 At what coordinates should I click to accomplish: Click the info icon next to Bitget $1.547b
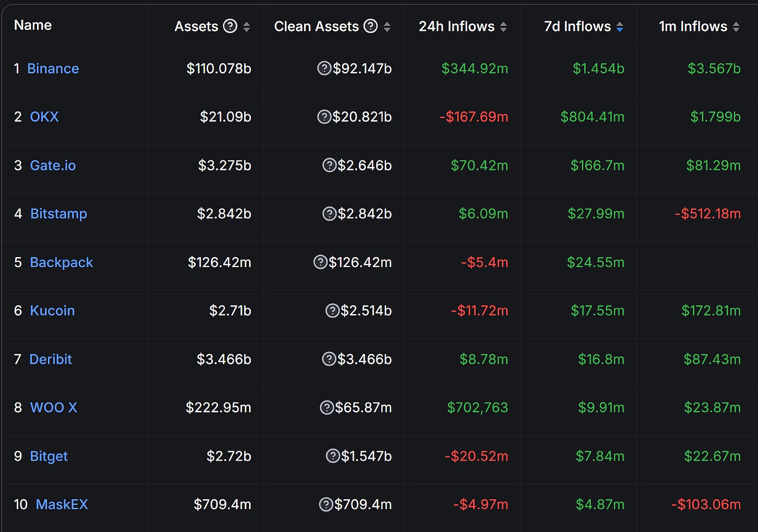(x=333, y=456)
